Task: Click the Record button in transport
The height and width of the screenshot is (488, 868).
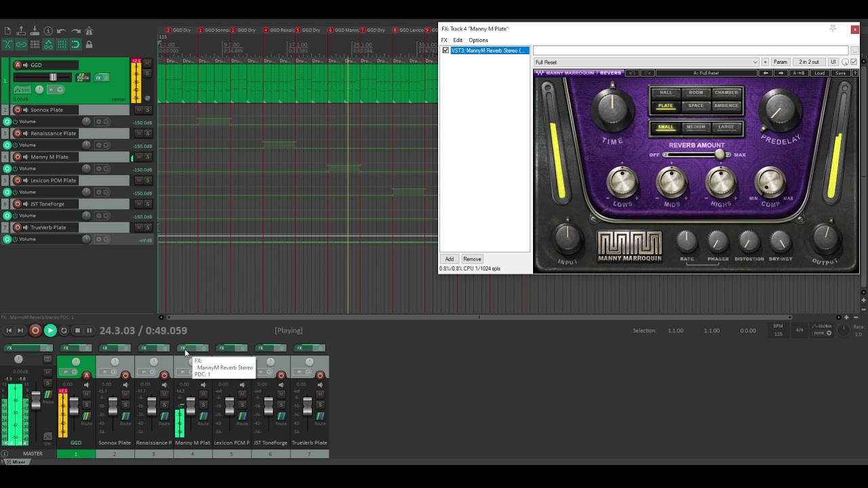Action: click(x=35, y=331)
